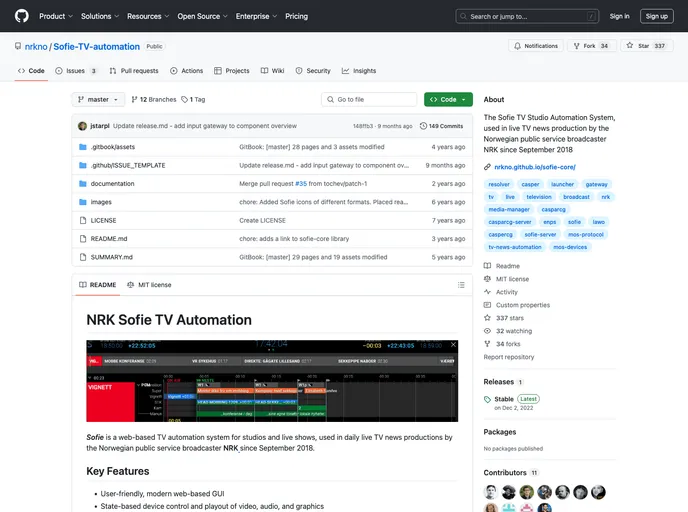Click Report repository link

click(509, 357)
